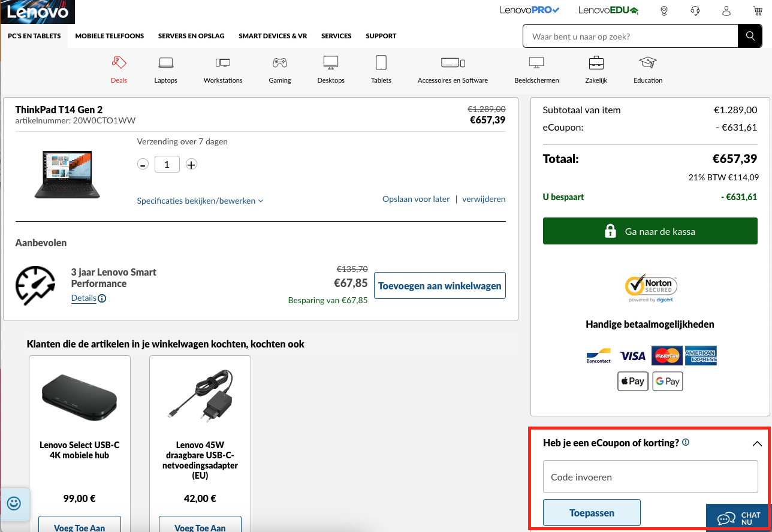772x532 pixels.
Task: Open the Lenovo EDU link
Action: tap(608, 10)
